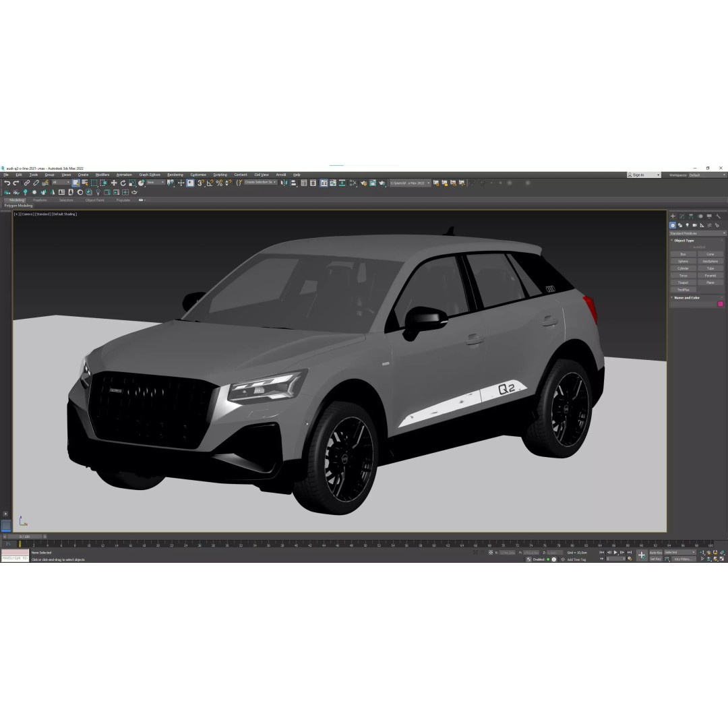Open the Modifiers menu
This screenshot has width=728, height=728.
click(102, 175)
